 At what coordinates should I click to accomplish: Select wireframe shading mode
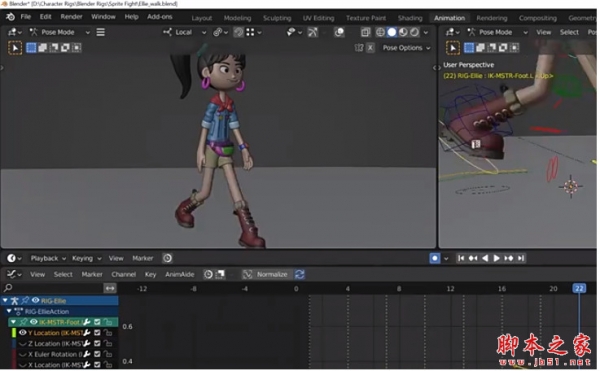(380, 32)
